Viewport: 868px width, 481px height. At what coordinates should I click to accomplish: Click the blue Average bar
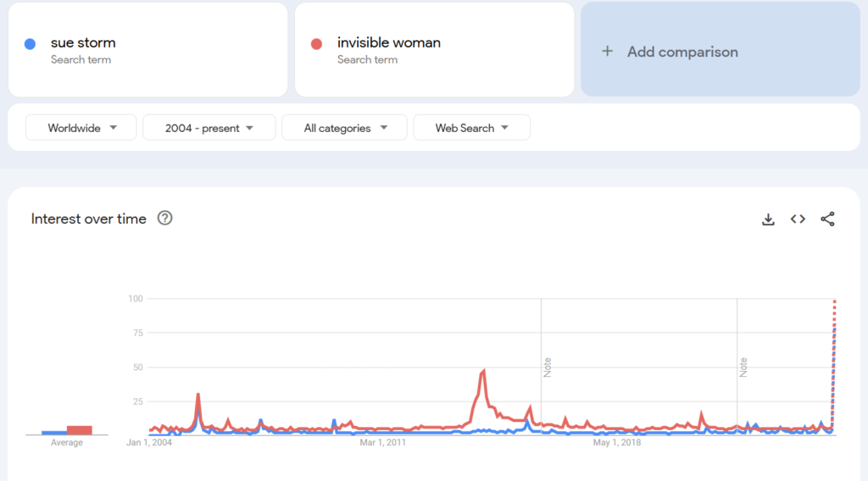point(54,432)
